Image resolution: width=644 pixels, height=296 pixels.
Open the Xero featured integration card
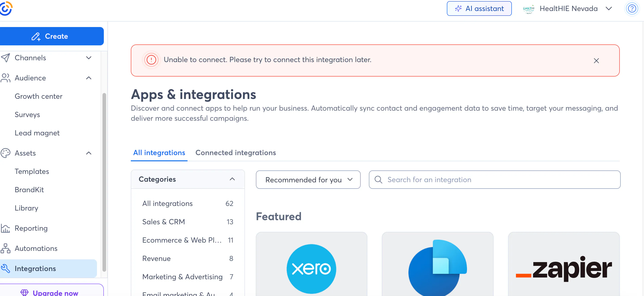311,266
